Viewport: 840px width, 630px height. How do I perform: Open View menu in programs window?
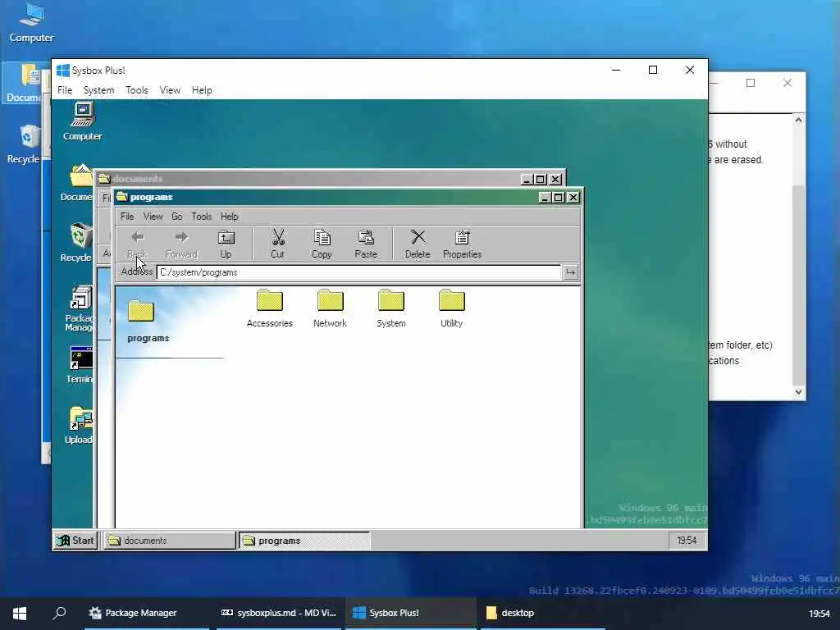[153, 217]
